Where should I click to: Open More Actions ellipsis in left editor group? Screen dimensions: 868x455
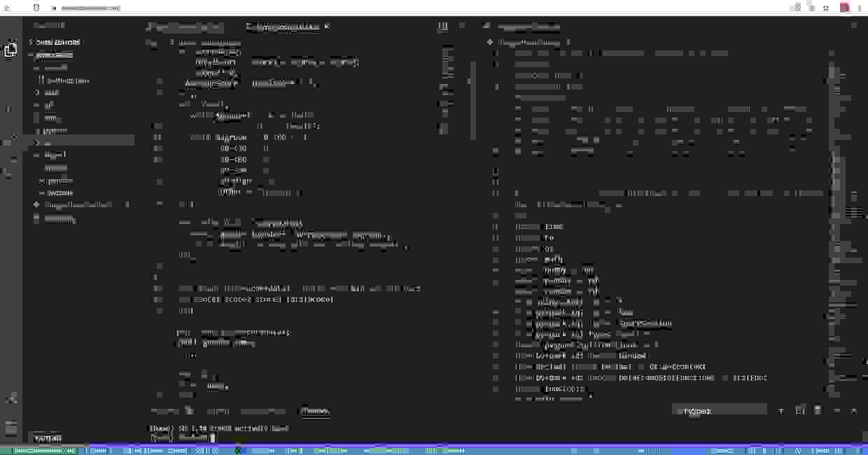[x=461, y=27]
